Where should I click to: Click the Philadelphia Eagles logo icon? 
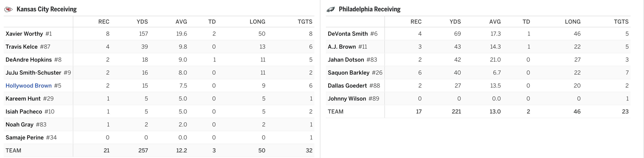click(x=331, y=9)
